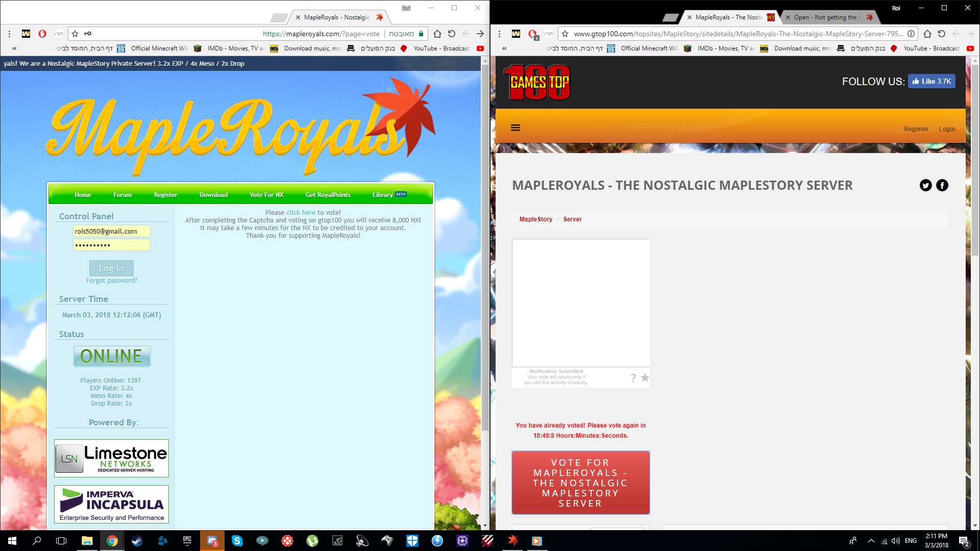The width and height of the screenshot is (980, 551).
Task: Go forward in left browser window
Action: click(480, 34)
